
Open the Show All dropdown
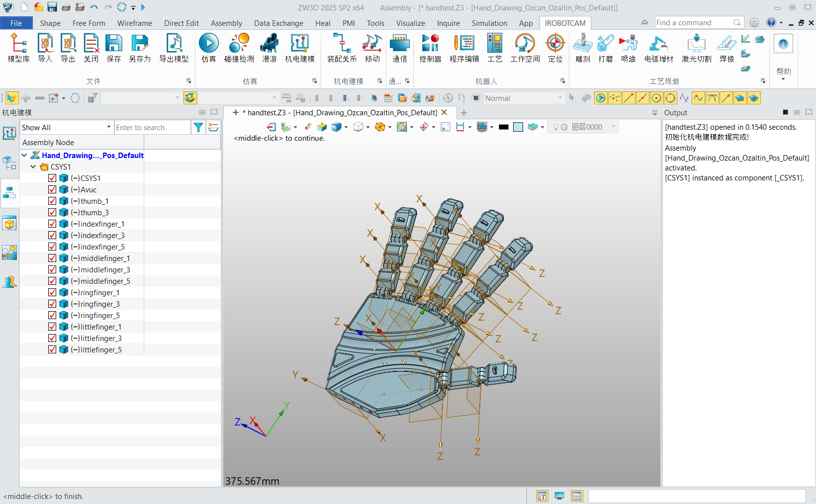click(x=66, y=128)
